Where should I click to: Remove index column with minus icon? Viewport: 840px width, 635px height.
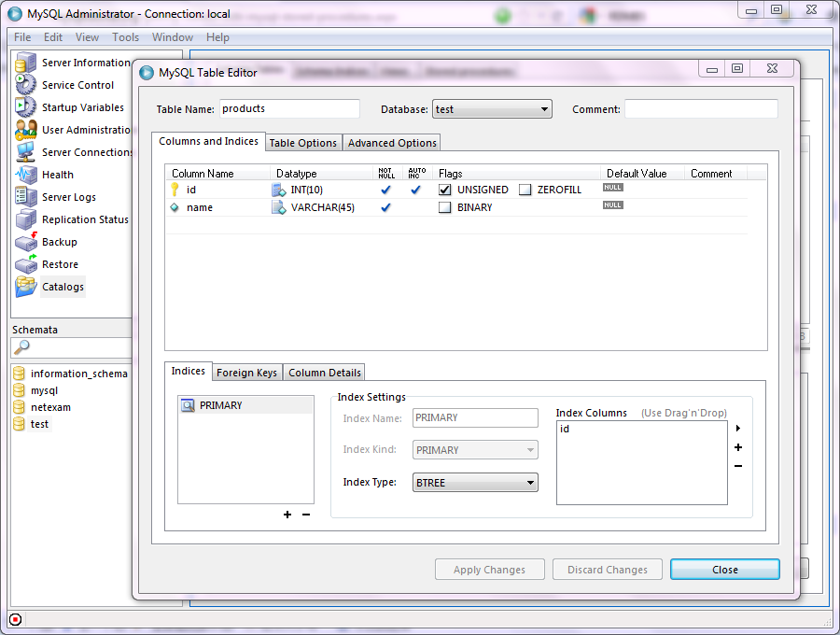click(738, 466)
